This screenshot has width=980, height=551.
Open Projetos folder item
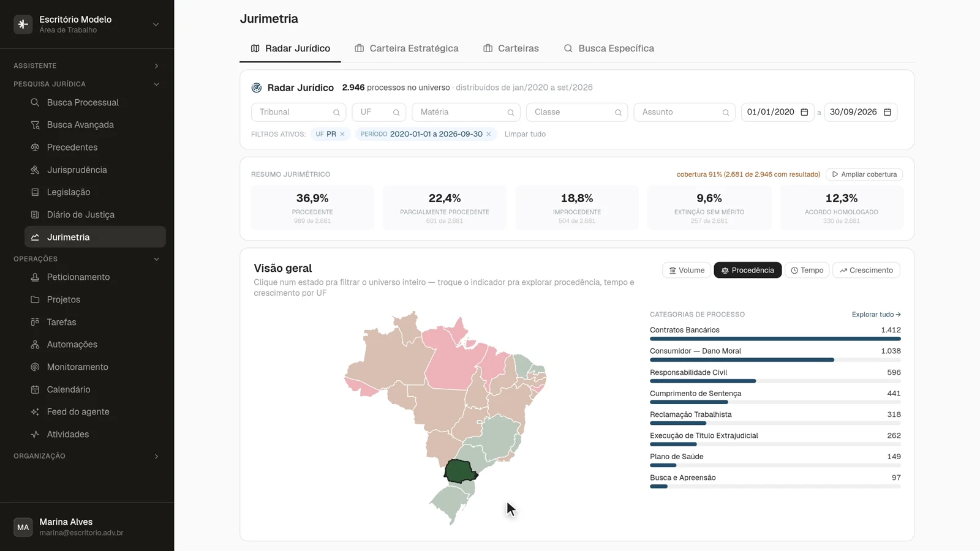pyautogui.click(x=95, y=299)
